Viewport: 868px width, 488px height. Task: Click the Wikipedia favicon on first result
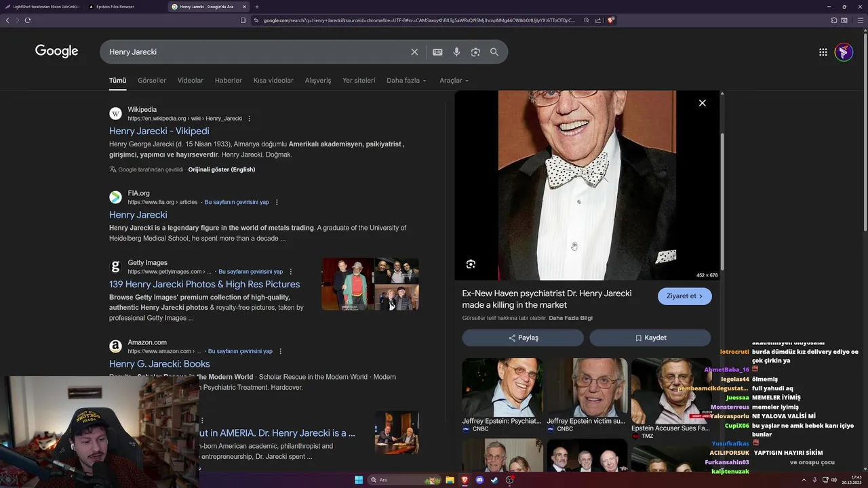tap(115, 113)
